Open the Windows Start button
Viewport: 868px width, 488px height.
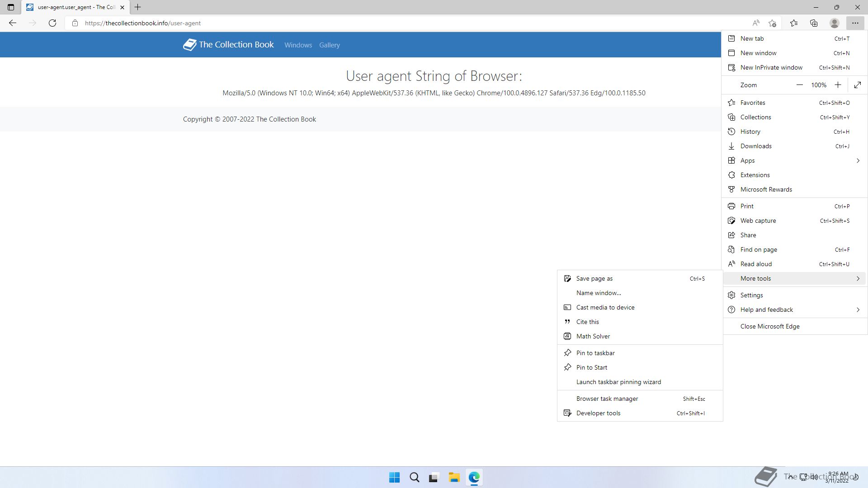(394, 477)
